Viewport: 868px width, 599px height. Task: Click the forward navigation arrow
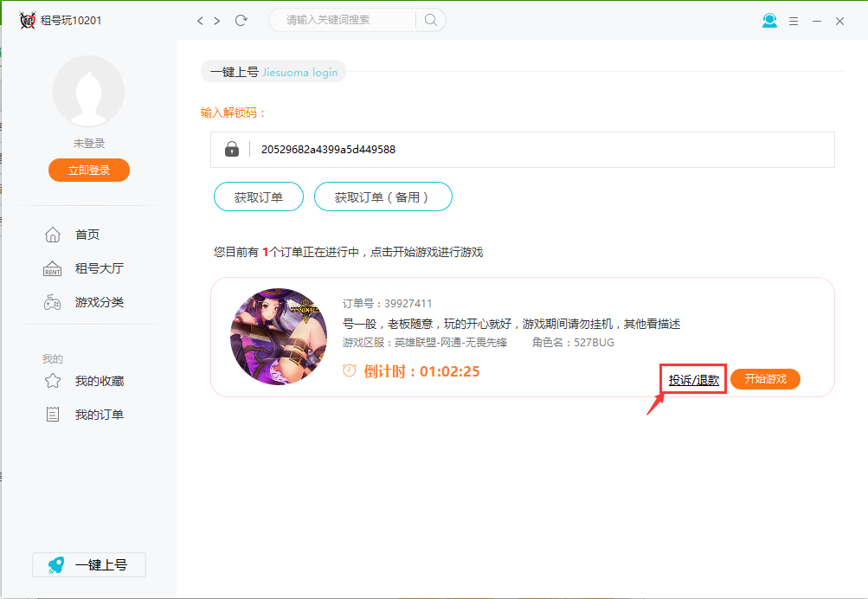point(217,21)
